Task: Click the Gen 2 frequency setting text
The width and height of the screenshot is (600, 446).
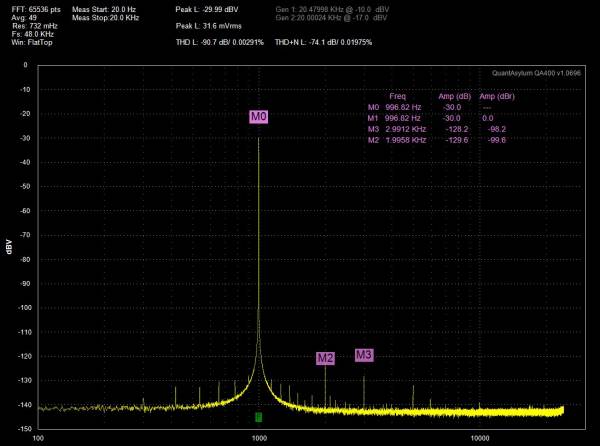Action: (x=331, y=18)
